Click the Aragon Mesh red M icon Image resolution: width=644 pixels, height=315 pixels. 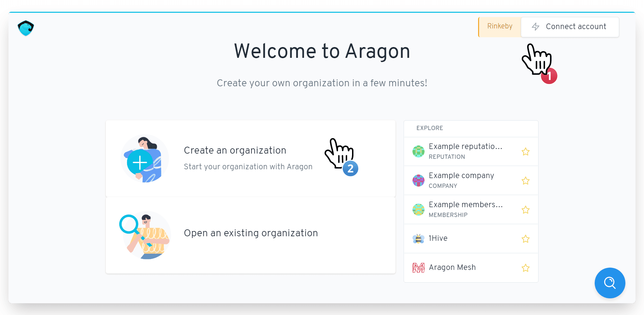[418, 268]
